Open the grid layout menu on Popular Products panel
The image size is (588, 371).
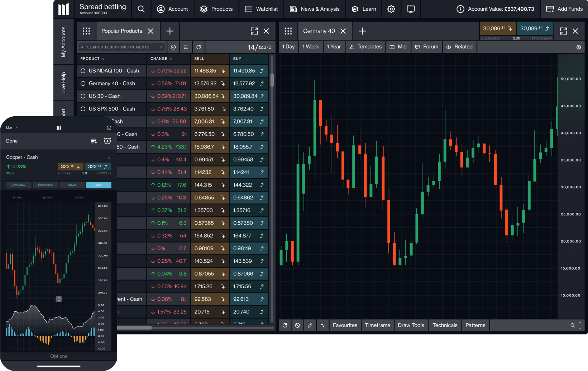(x=86, y=31)
